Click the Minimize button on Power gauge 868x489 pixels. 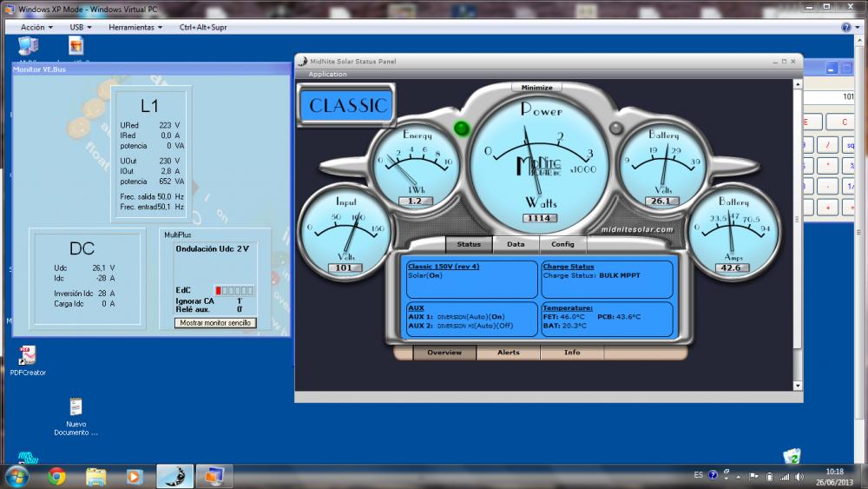[x=536, y=88]
